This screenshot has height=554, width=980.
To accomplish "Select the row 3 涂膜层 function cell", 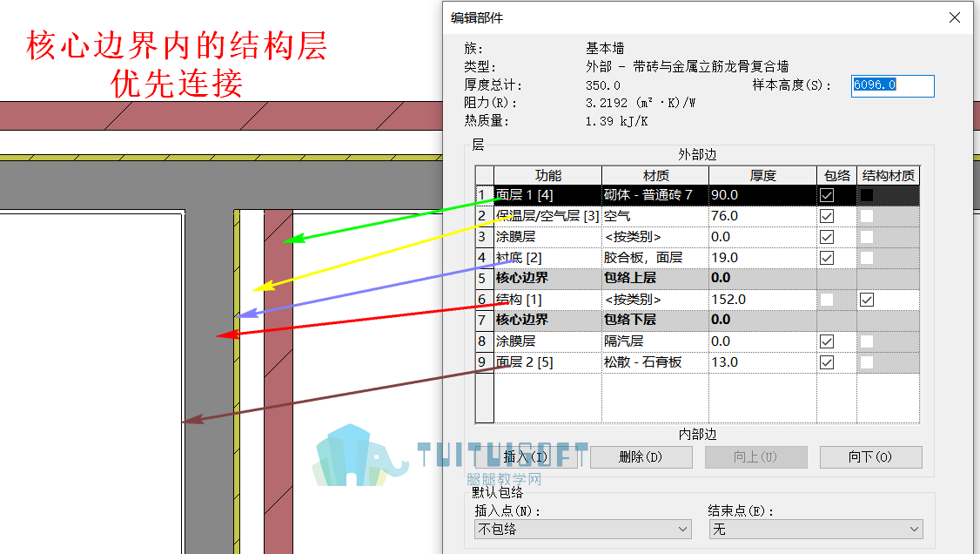I will pos(547,237).
